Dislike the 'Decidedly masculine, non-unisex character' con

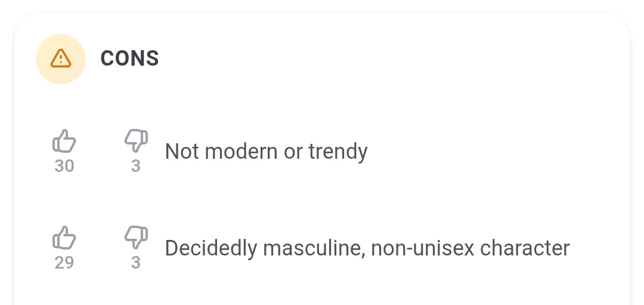[135, 237]
